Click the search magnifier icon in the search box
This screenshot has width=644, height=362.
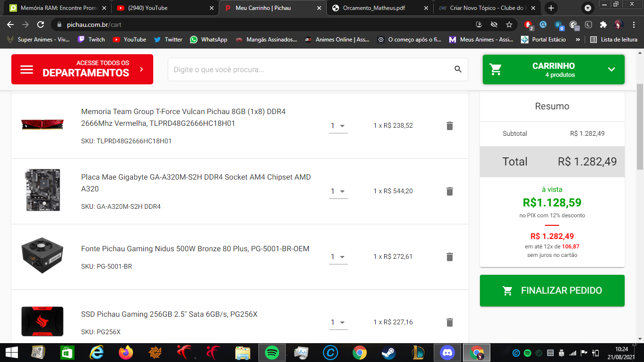tap(458, 69)
